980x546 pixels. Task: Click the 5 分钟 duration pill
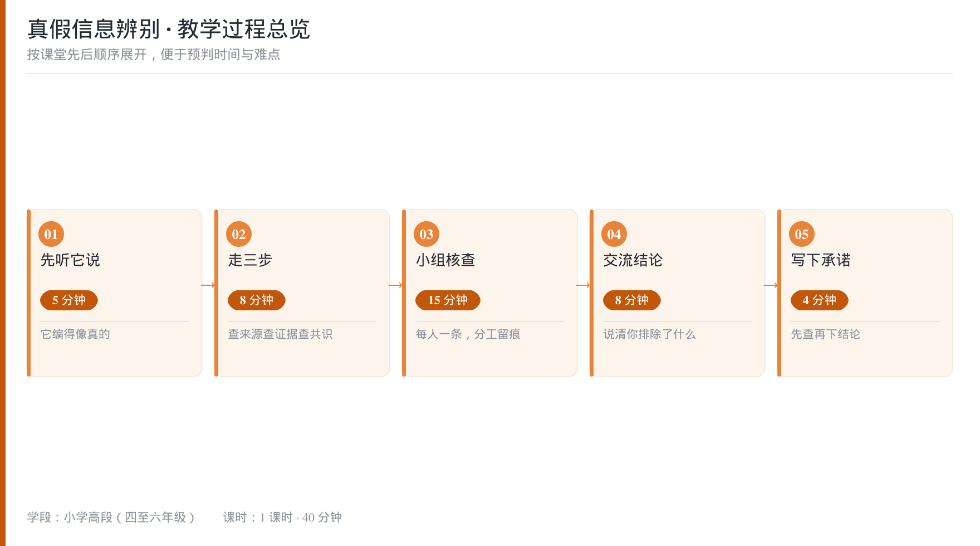[69, 300]
